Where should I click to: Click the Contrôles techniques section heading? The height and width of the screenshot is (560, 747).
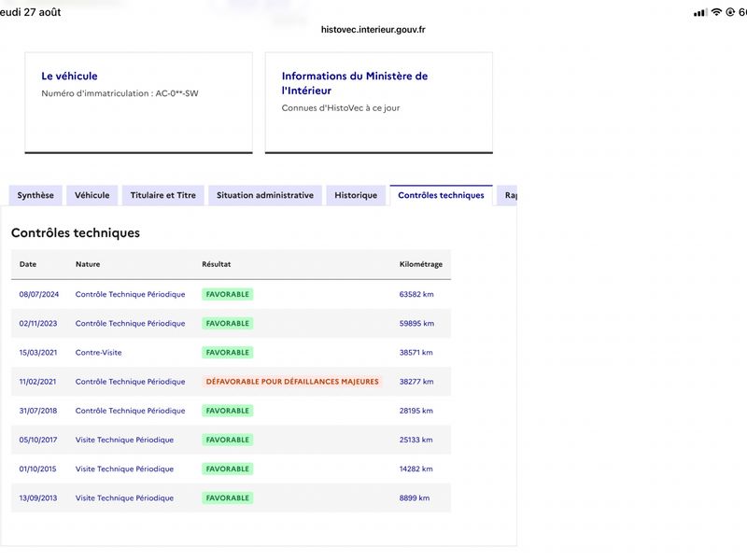coord(76,232)
